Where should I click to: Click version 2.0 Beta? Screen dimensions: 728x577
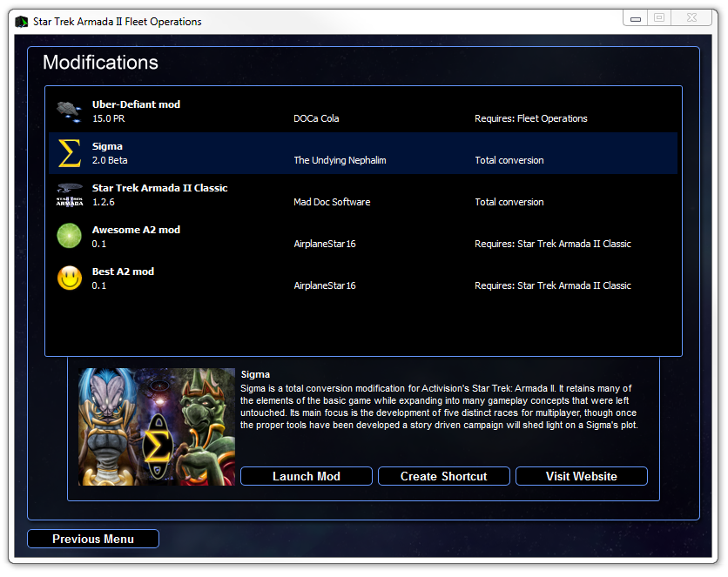(110, 160)
